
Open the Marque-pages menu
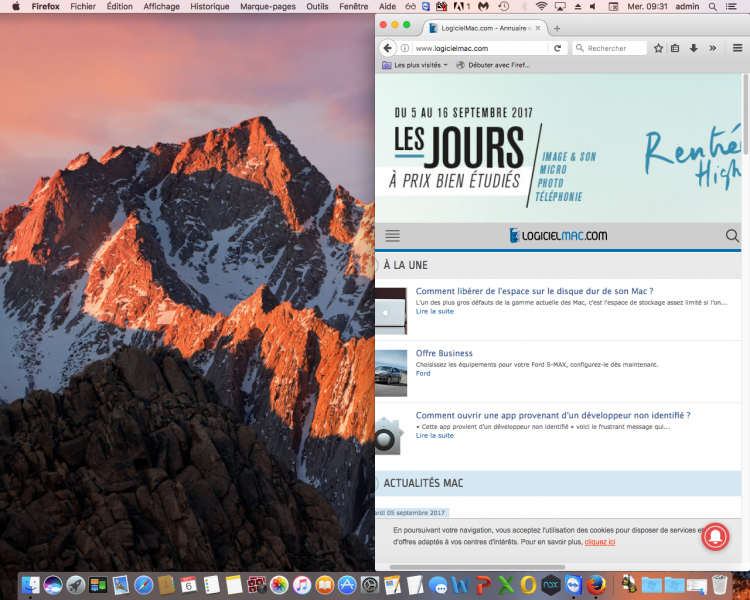click(x=268, y=6)
